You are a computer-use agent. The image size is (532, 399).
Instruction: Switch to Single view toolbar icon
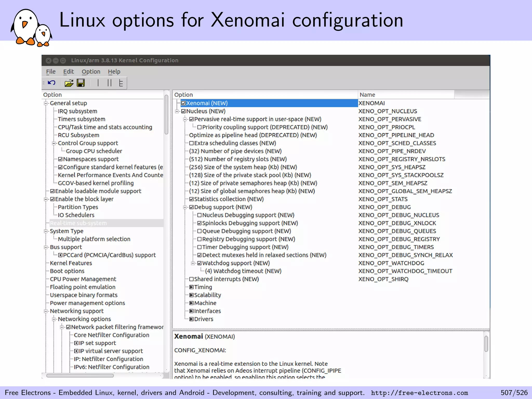(98, 83)
